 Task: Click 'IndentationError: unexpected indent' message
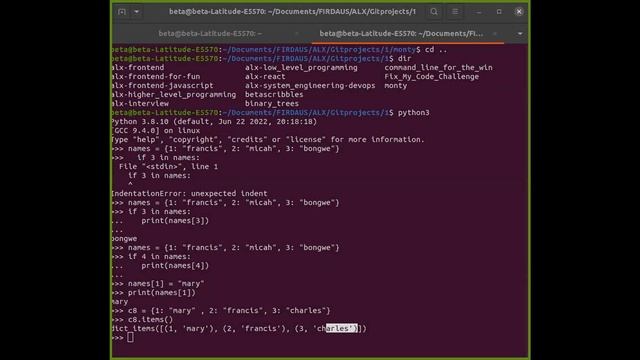coord(189,193)
